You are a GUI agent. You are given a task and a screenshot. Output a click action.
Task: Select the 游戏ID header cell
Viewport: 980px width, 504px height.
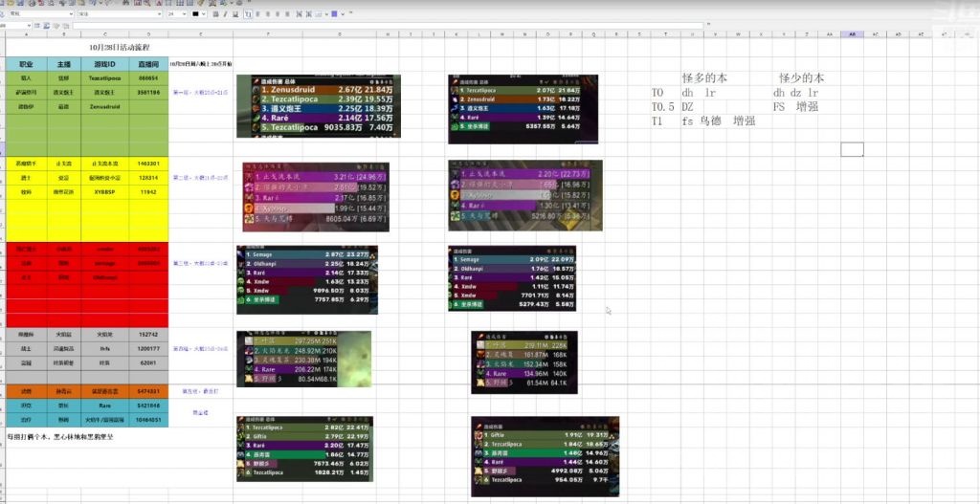point(104,64)
